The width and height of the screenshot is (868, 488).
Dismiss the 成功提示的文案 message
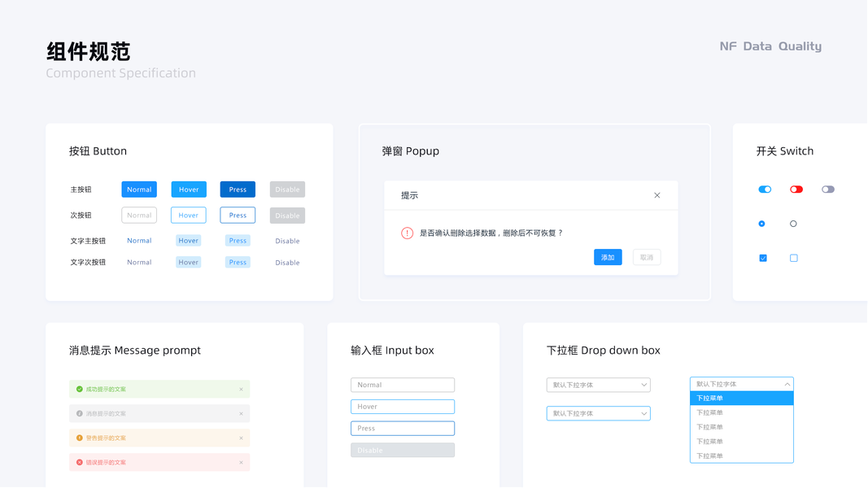tap(241, 389)
